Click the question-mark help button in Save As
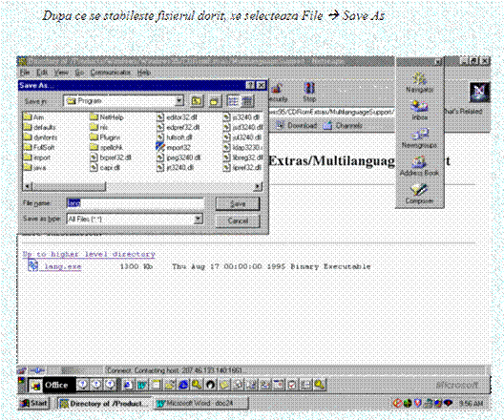 pos(250,85)
